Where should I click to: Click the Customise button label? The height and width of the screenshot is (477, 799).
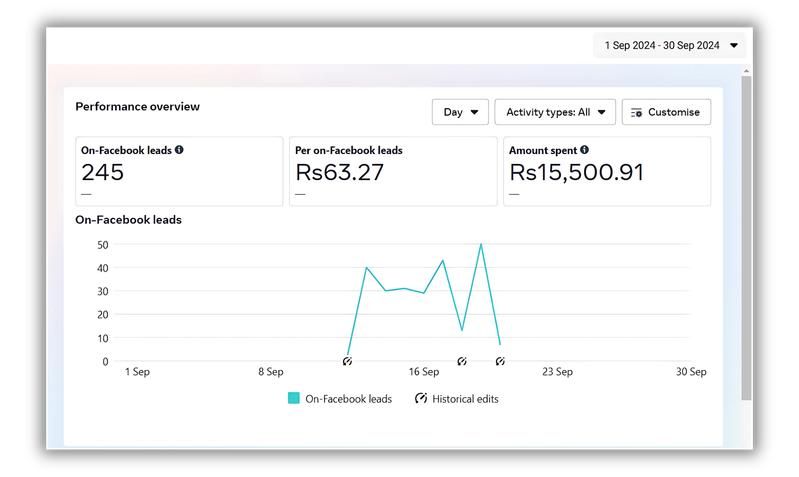click(674, 113)
